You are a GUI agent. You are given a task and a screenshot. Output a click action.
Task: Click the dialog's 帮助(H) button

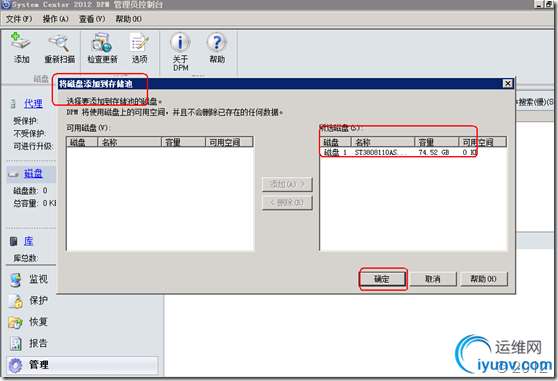click(x=484, y=279)
